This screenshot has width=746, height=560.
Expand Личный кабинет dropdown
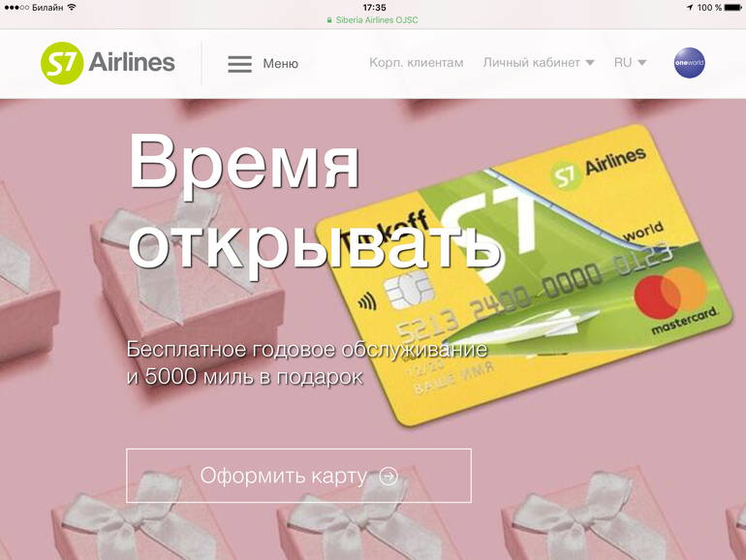click(x=539, y=63)
